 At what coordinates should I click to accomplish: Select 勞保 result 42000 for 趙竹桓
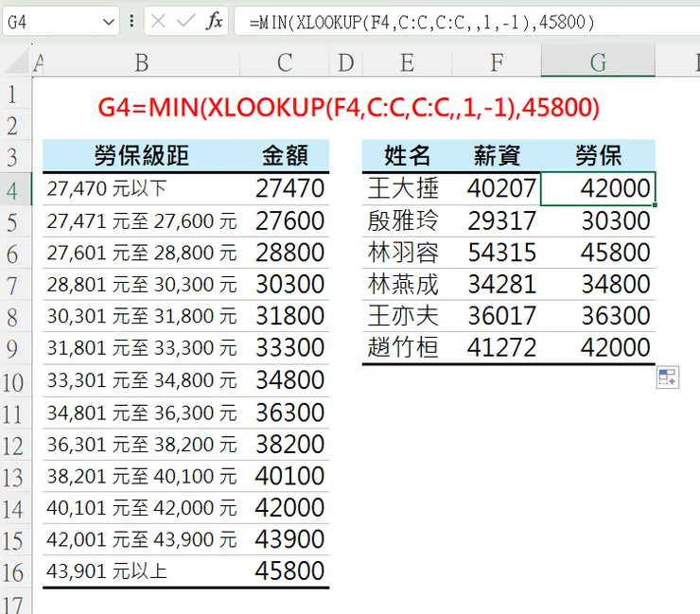click(598, 348)
